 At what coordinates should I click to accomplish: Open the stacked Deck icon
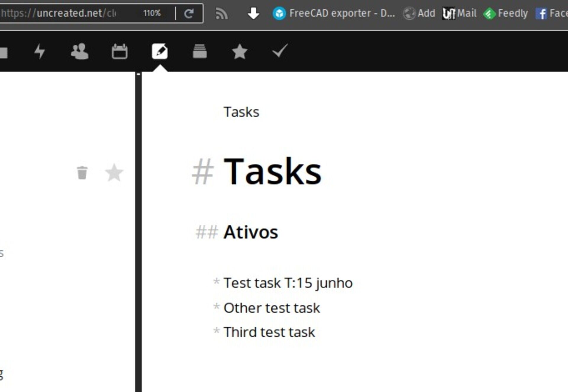pyautogui.click(x=200, y=51)
